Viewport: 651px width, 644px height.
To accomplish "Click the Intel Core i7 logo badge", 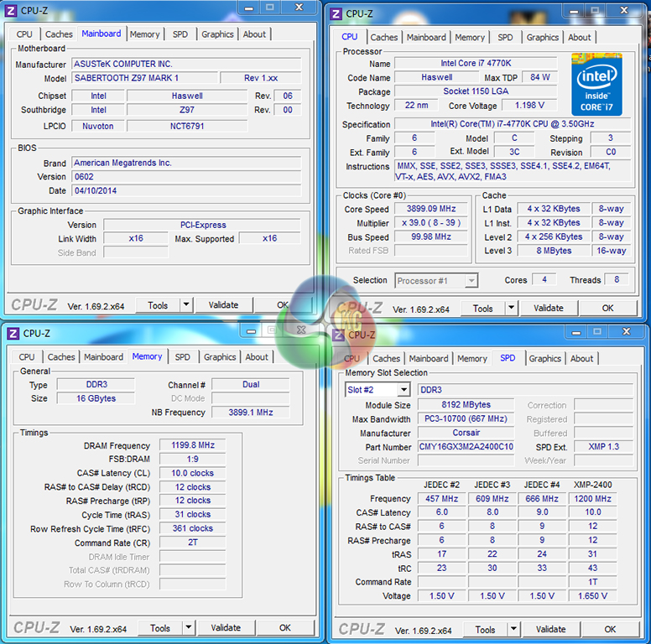I will point(596,84).
